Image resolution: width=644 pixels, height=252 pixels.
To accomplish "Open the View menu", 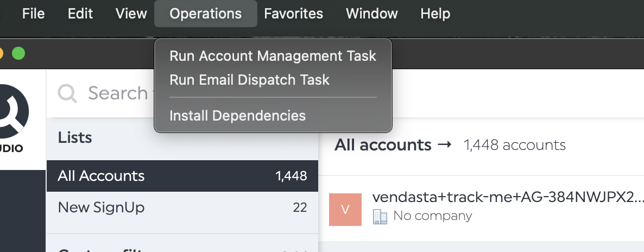I will coord(131,14).
